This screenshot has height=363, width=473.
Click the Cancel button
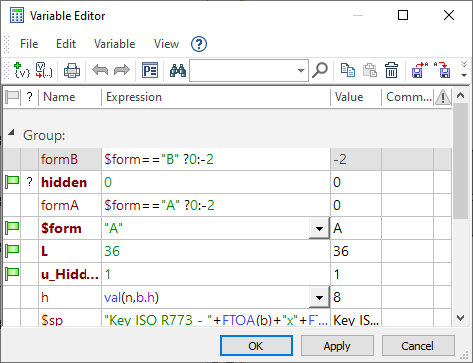[x=418, y=346]
